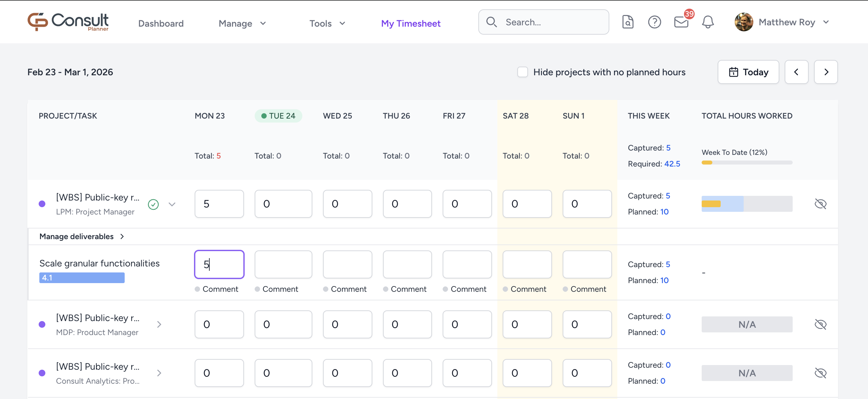Focus Saturday hours for Scale granular functionalities
Viewport: 868px width, 399px height.
coord(527,264)
